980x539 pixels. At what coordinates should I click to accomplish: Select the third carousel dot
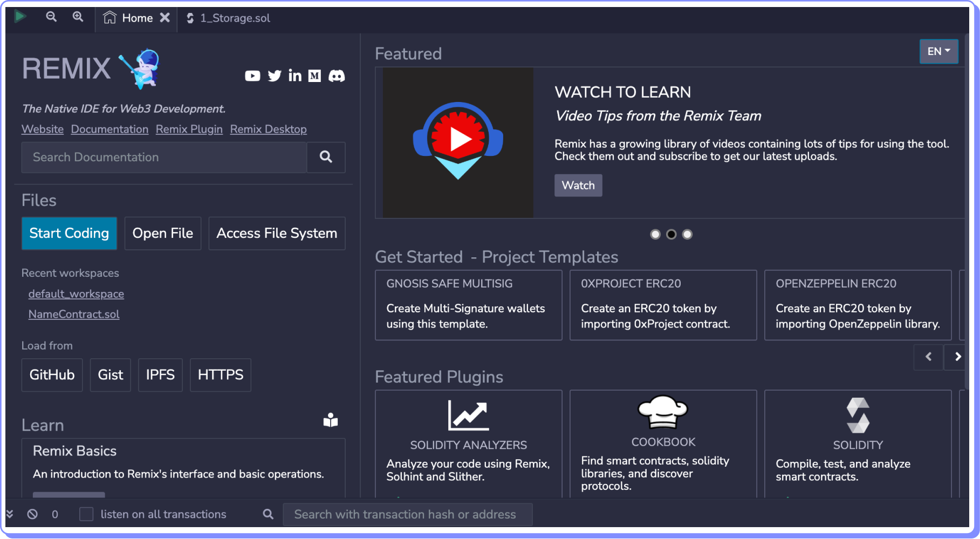click(x=687, y=235)
